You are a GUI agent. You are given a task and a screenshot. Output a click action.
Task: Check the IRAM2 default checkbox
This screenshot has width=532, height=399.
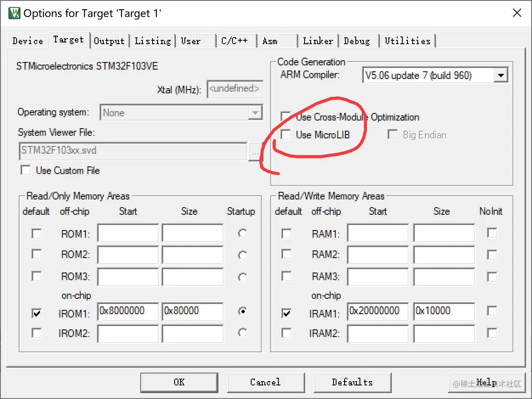tap(287, 333)
